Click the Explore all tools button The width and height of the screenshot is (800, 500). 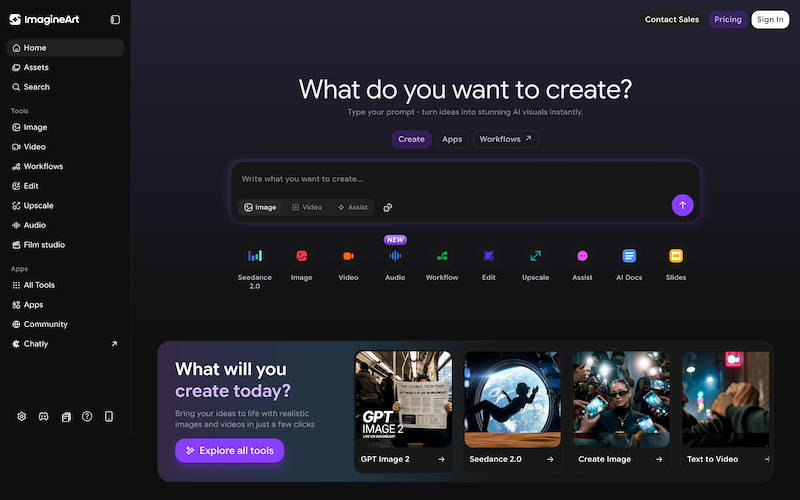click(x=230, y=451)
